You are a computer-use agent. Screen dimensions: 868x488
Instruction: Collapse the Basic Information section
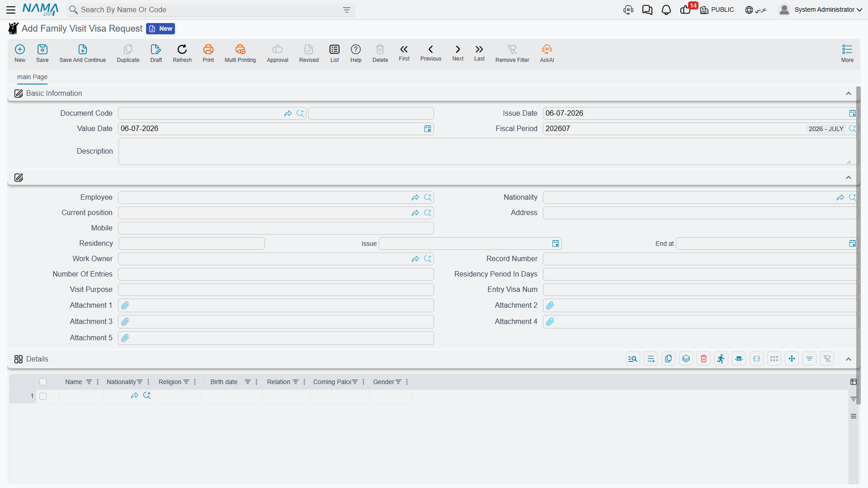849,94
